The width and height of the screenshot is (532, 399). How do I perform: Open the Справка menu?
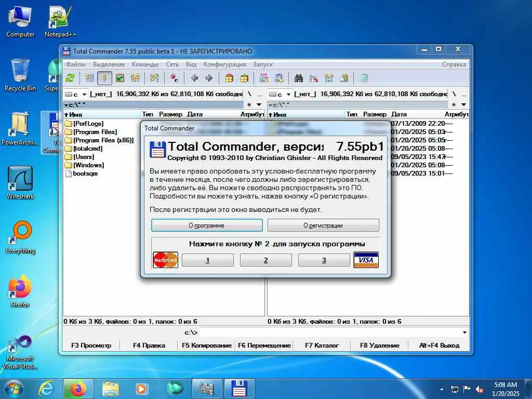click(454, 64)
